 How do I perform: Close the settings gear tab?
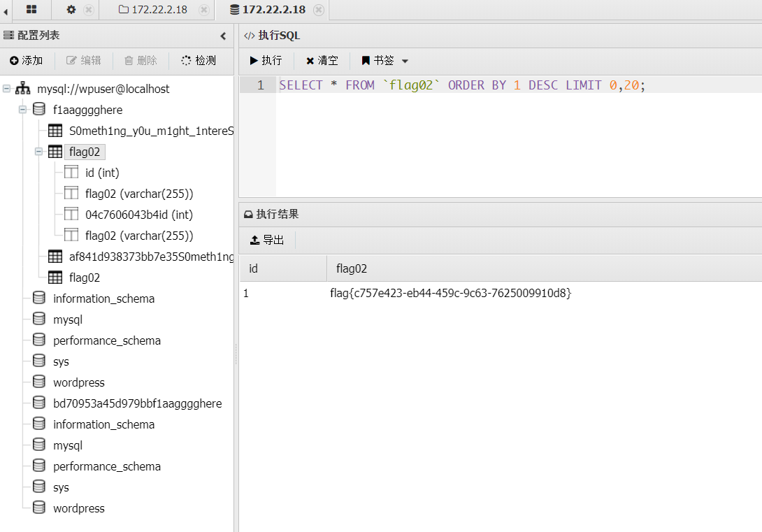(x=89, y=10)
